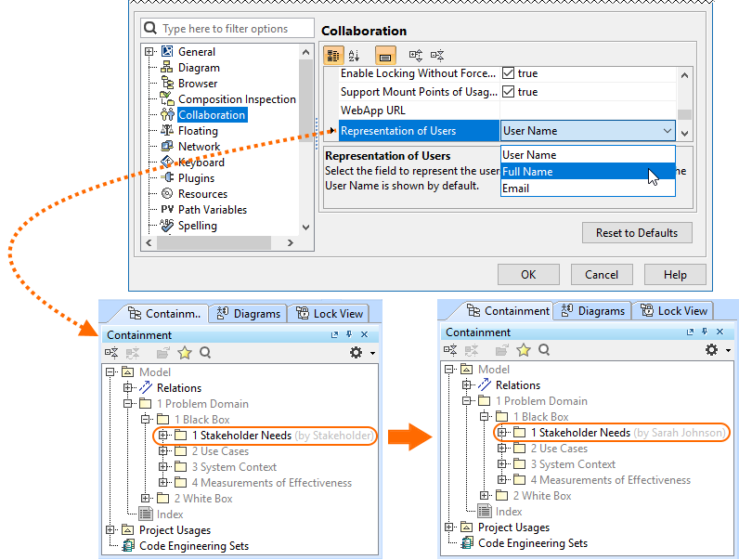
Task: Open the gear options in right Containment panel
Action: click(x=711, y=350)
